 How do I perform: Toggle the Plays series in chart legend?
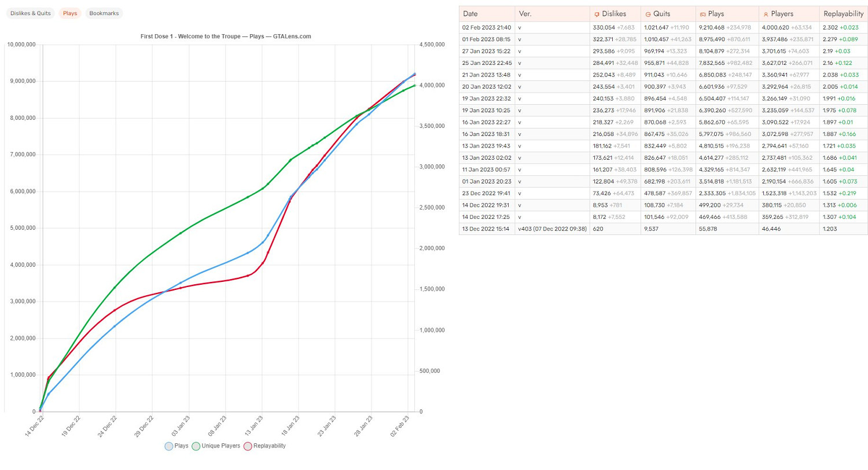(168, 446)
